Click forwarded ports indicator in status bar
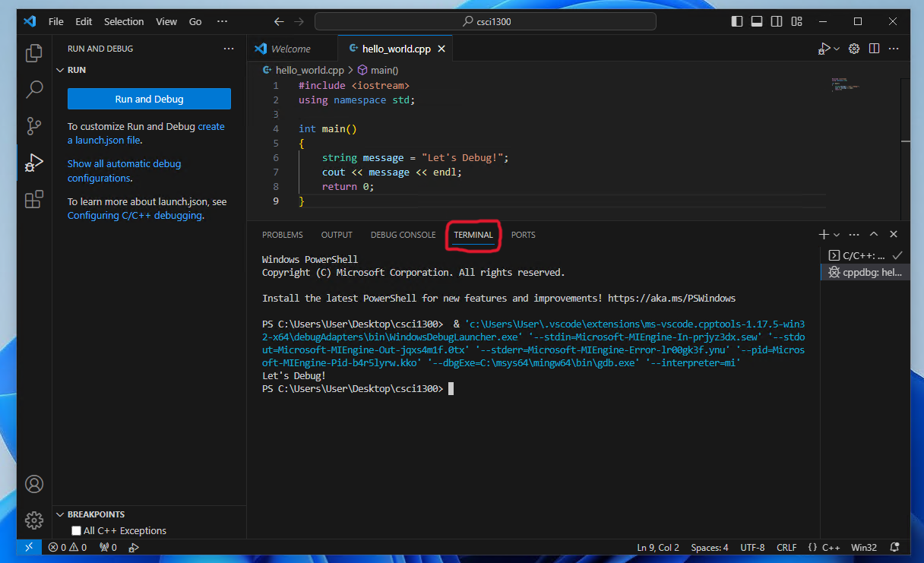 coord(108,547)
